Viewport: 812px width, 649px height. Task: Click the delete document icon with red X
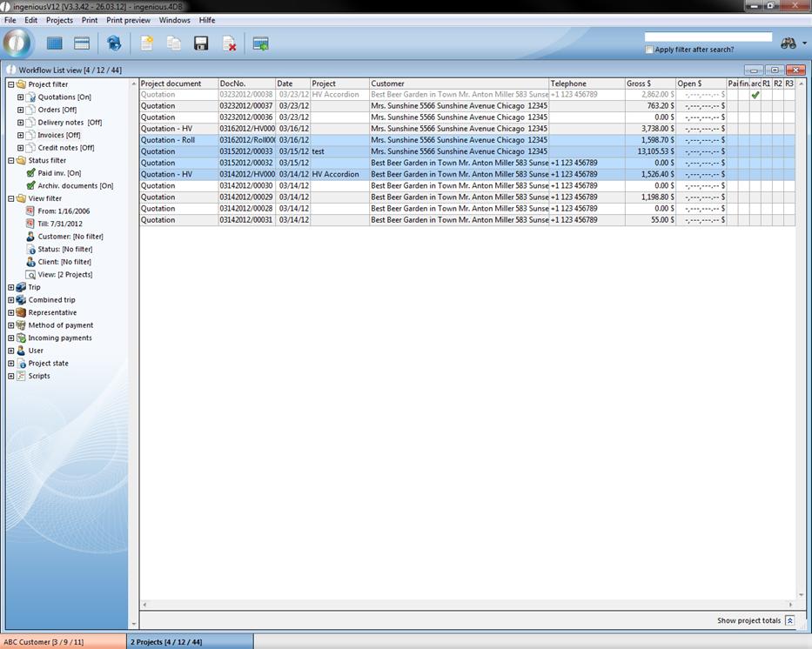[229, 43]
